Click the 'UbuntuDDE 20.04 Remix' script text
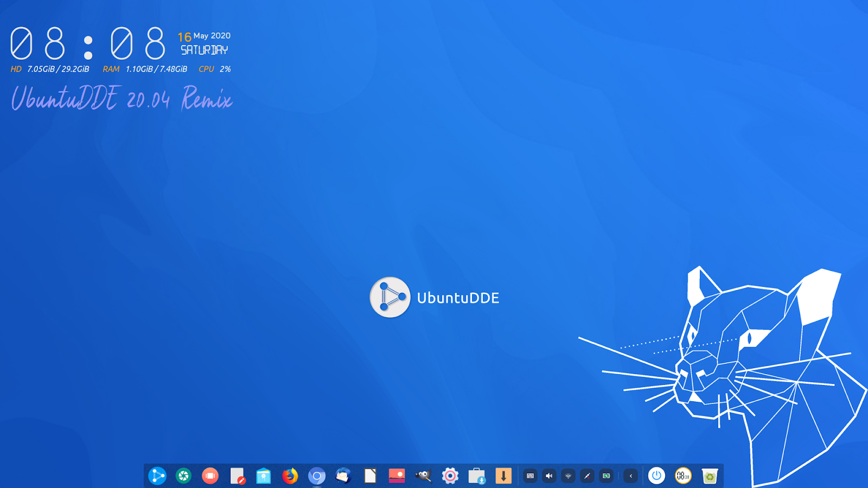The width and height of the screenshot is (868, 488). click(122, 99)
